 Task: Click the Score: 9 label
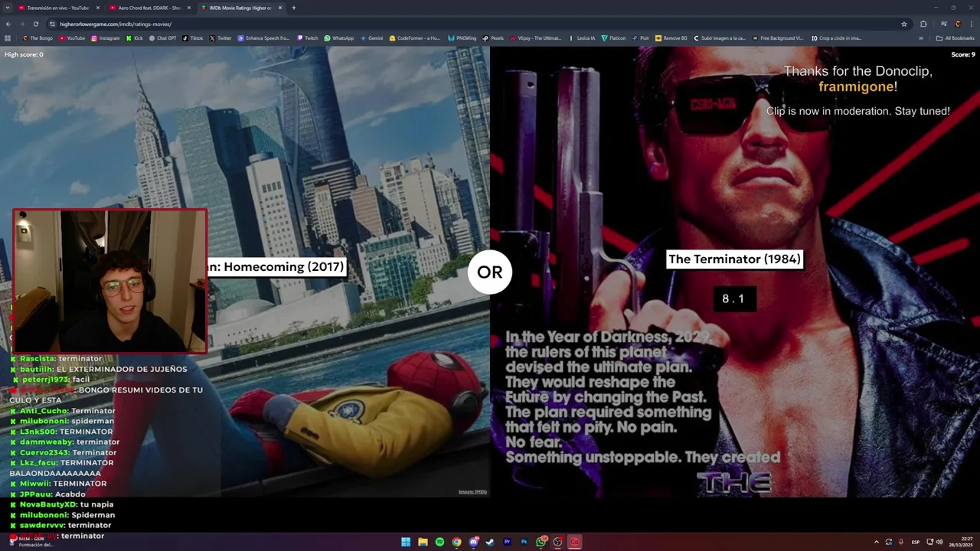click(963, 54)
